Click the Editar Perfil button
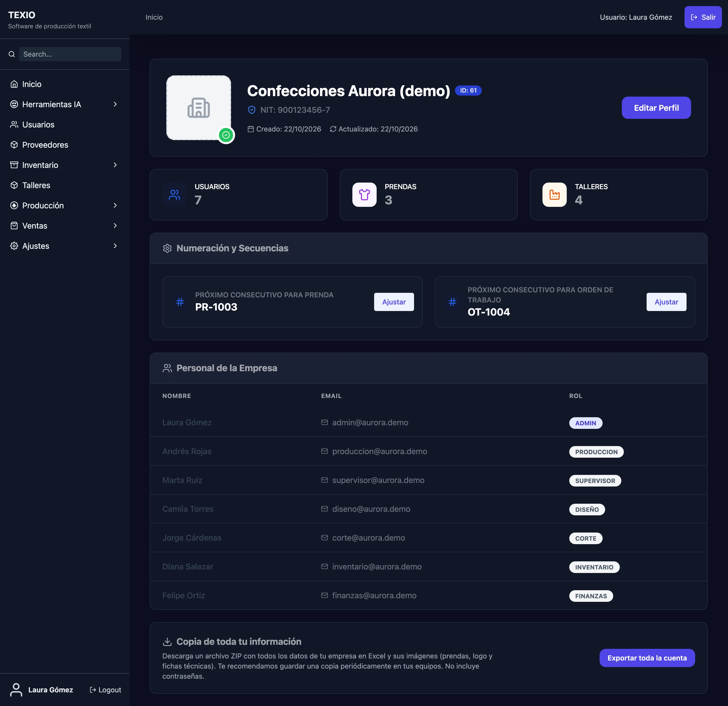This screenshot has height=706, width=728. pyautogui.click(x=656, y=108)
